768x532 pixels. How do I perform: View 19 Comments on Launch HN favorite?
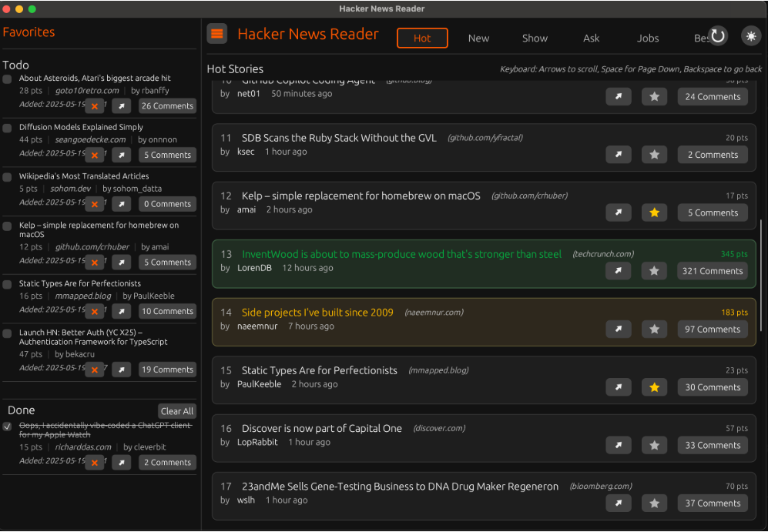point(167,370)
